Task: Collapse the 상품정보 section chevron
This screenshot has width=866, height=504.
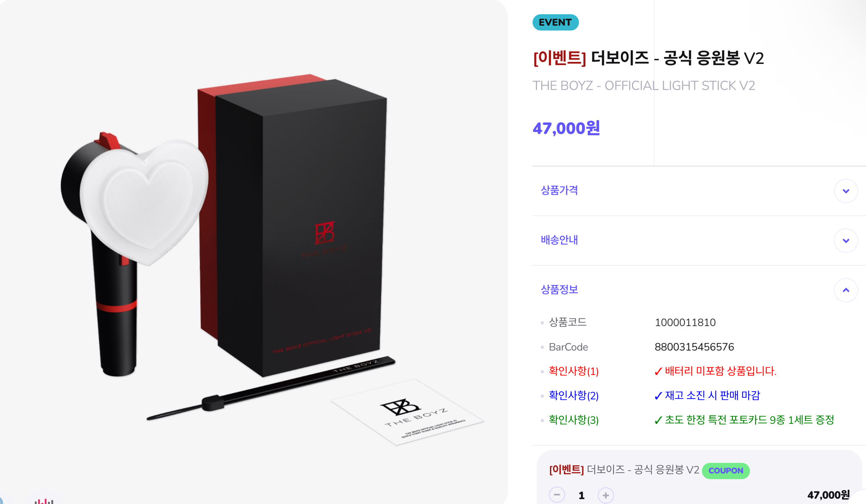Action: click(846, 290)
